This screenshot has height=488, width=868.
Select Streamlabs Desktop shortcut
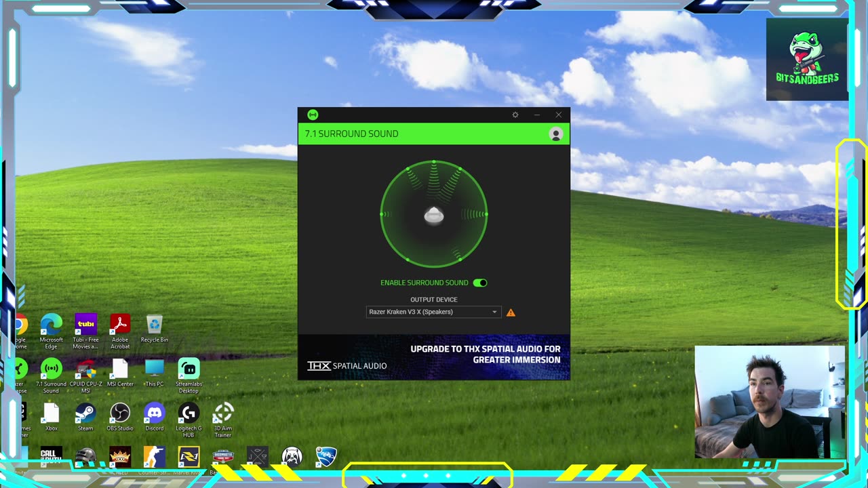coord(189,376)
